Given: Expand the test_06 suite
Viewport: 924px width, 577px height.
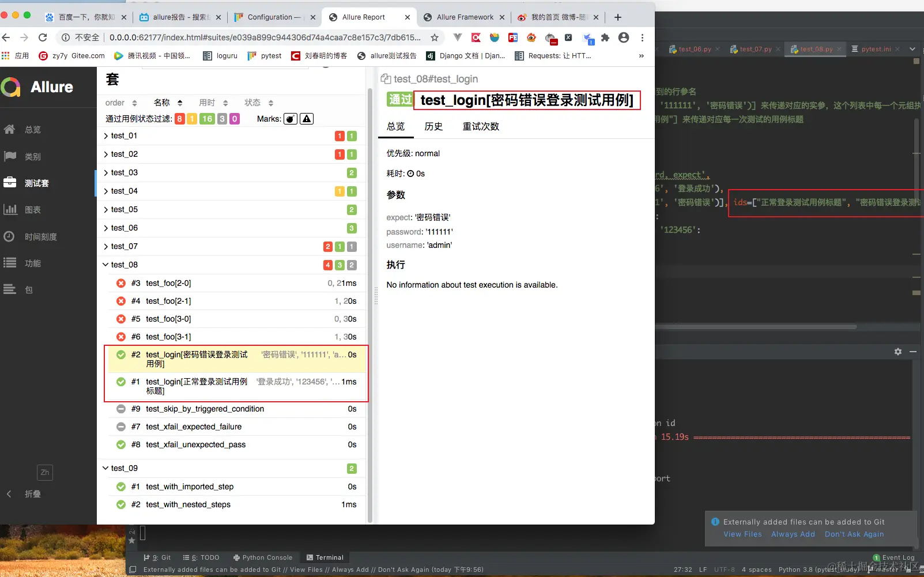Looking at the screenshot, I should coord(231,228).
